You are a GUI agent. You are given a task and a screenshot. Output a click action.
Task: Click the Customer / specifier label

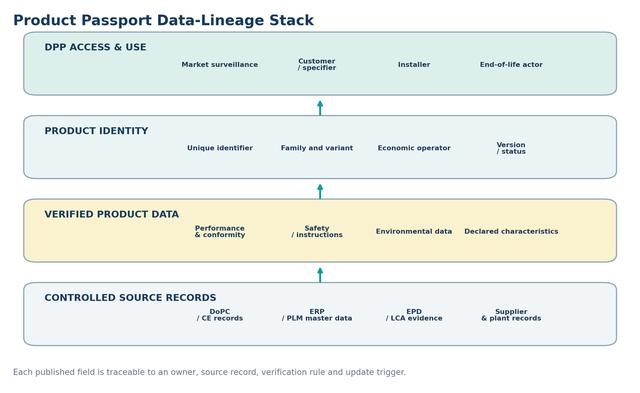pos(317,64)
